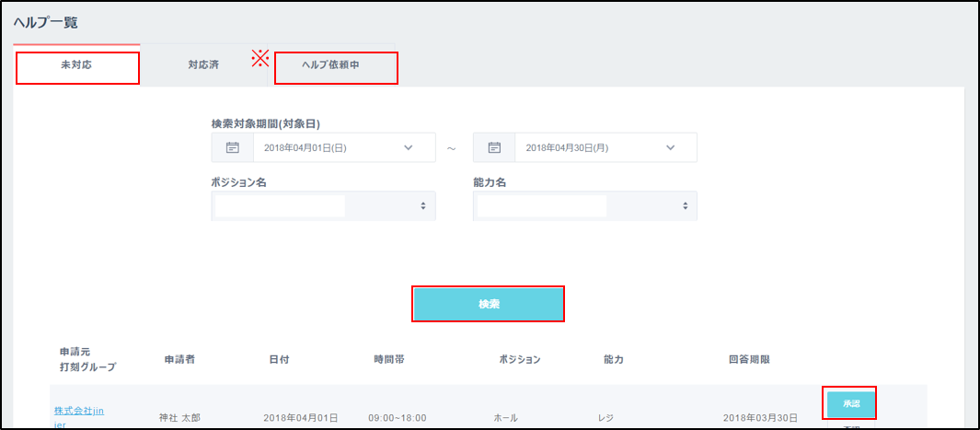Open the 能力名 dropdown
The height and width of the screenshot is (430, 980).
584,206
